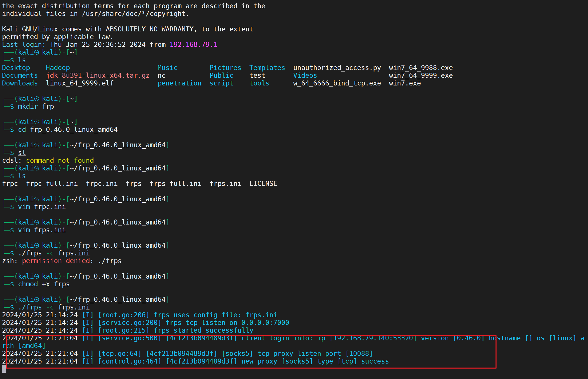Click the socks5 proxy listen port 10088
Viewport: 588px width, 379px height.
tap(359, 354)
